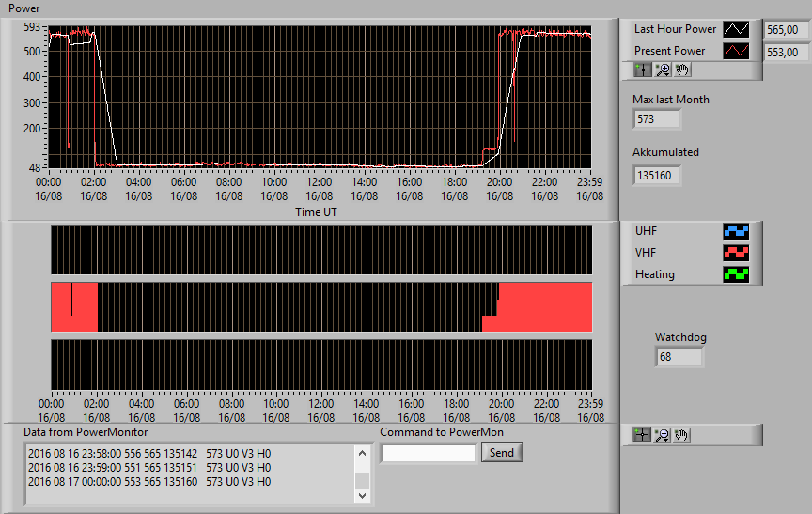Click the Heating green legend swatch

736,274
